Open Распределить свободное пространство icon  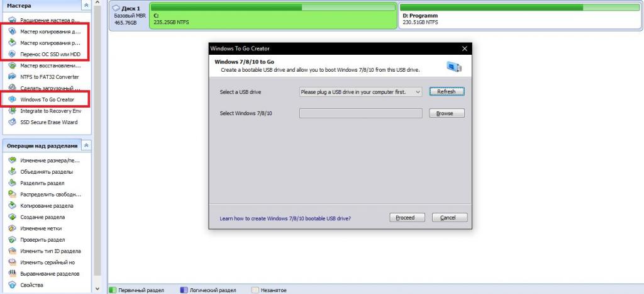tap(13, 195)
